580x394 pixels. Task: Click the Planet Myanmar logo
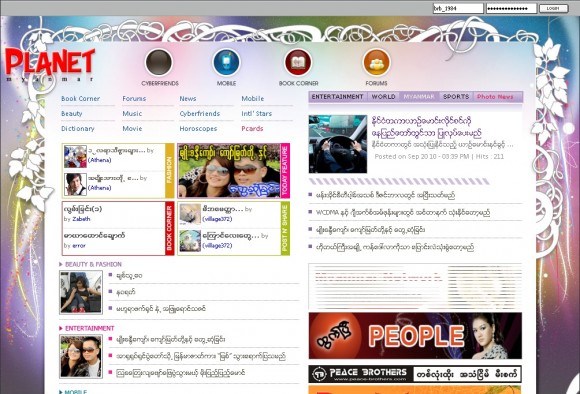click(50, 65)
